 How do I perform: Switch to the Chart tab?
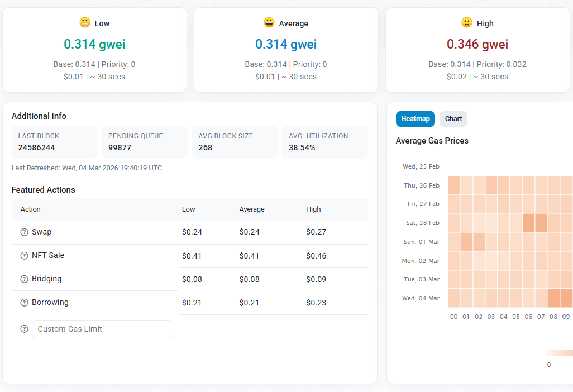453,119
